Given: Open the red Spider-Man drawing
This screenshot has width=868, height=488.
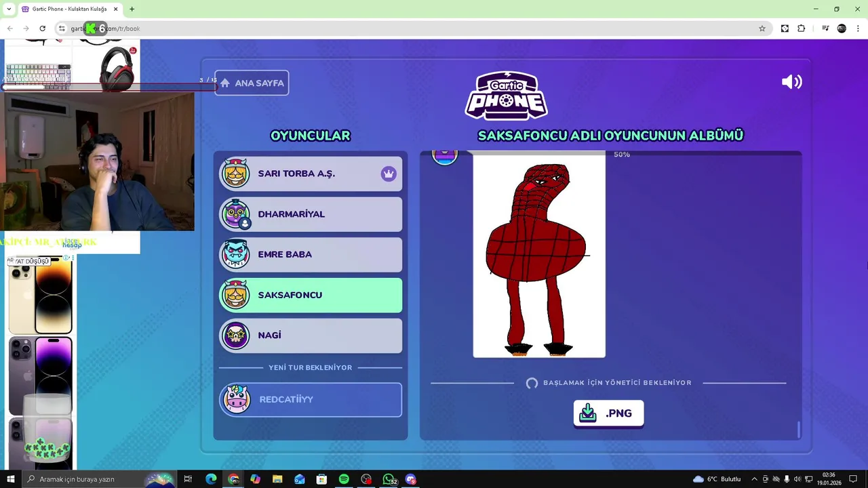Looking at the screenshot, I should point(539,256).
